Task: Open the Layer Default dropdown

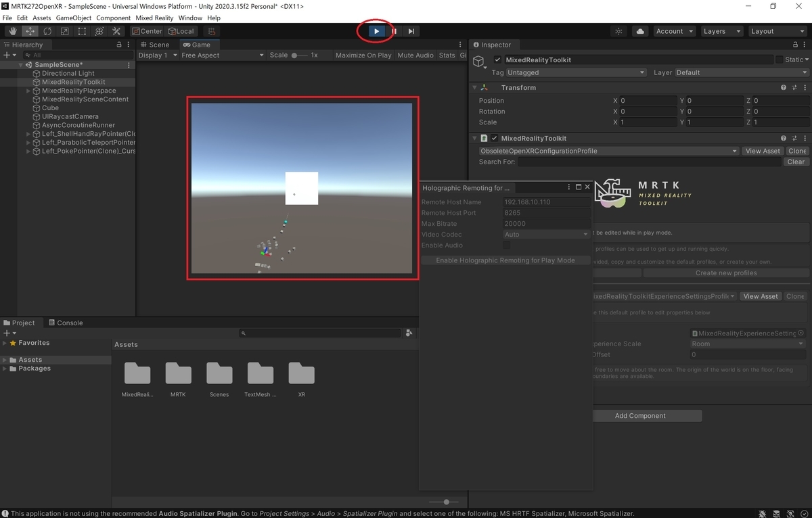Action: (742, 72)
